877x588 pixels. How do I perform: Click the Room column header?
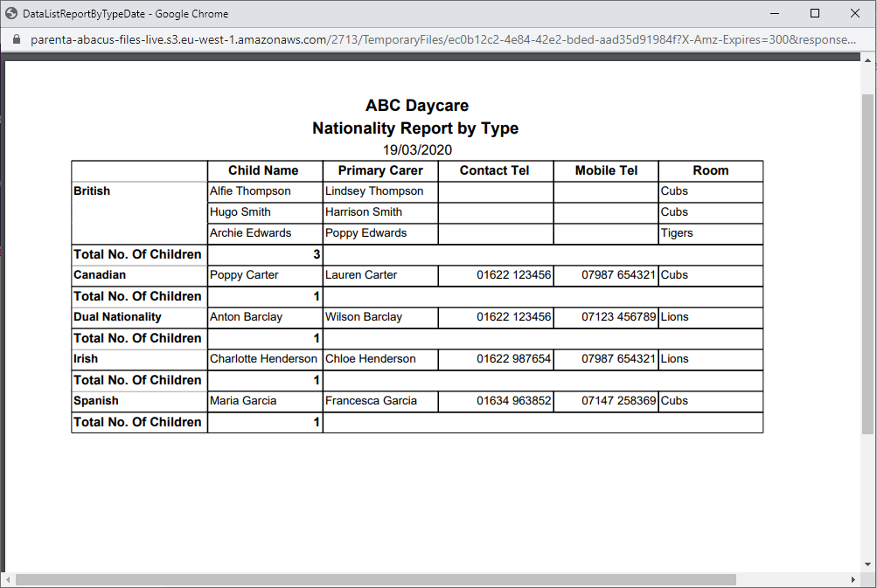[x=711, y=170]
